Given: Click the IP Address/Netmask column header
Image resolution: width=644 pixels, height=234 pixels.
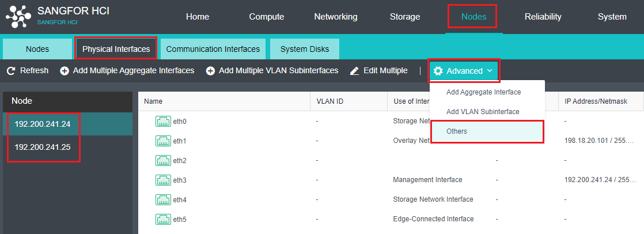Looking at the screenshot, I should 601,101.
